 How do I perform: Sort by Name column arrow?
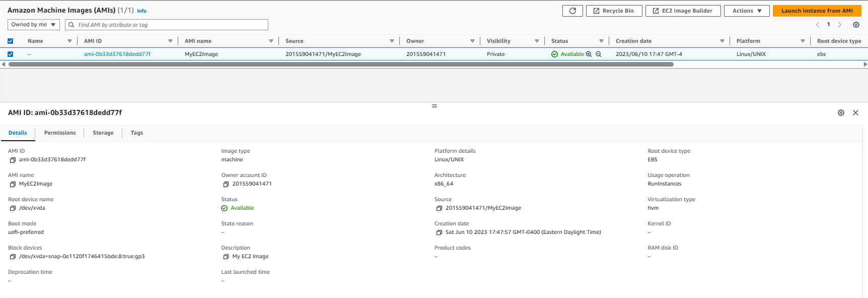pyautogui.click(x=69, y=41)
